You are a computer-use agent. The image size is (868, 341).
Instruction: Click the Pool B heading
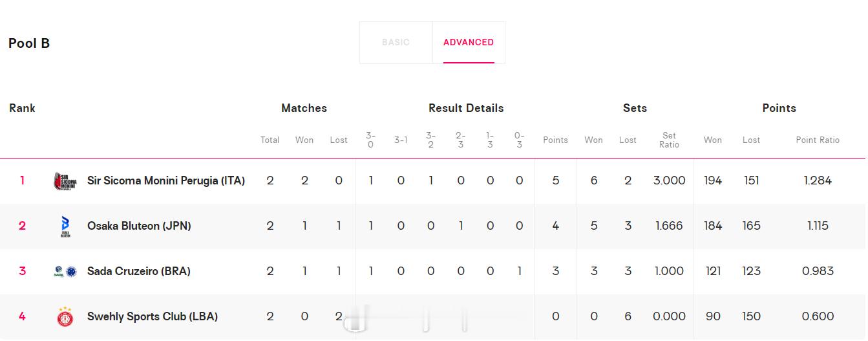pyautogui.click(x=29, y=43)
